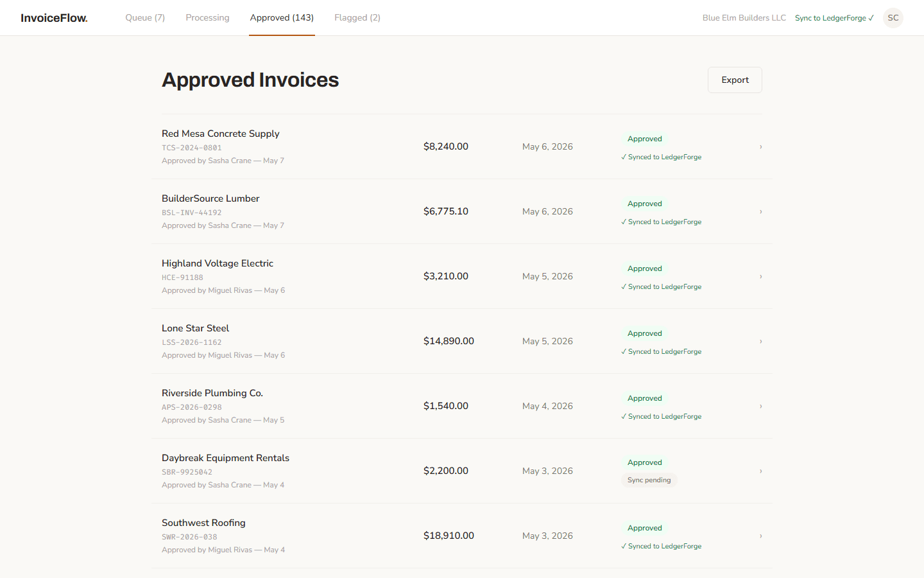Open the Riverside Plumbing Co. invoice
Screen dimensions: 924x578
[x=462, y=407]
